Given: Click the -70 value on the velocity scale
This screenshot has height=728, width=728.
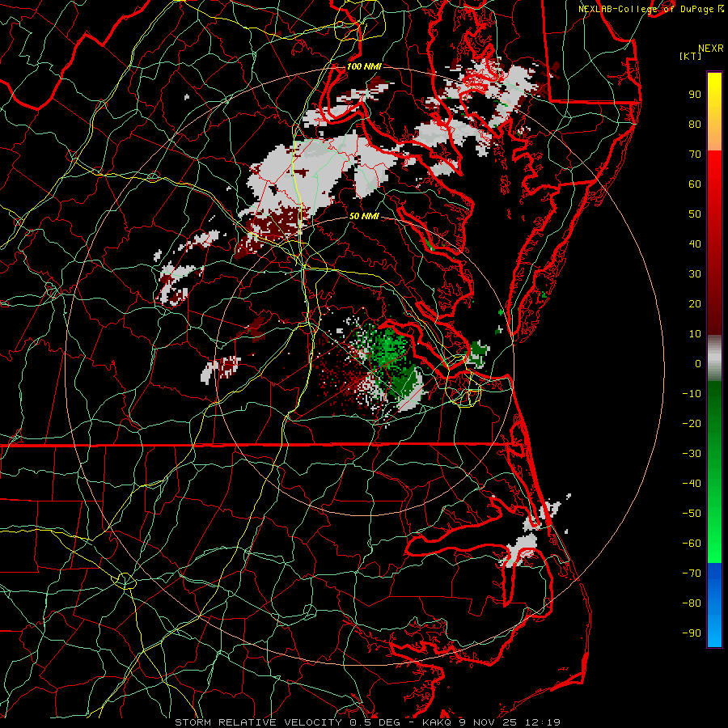Looking at the screenshot, I should (692, 574).
